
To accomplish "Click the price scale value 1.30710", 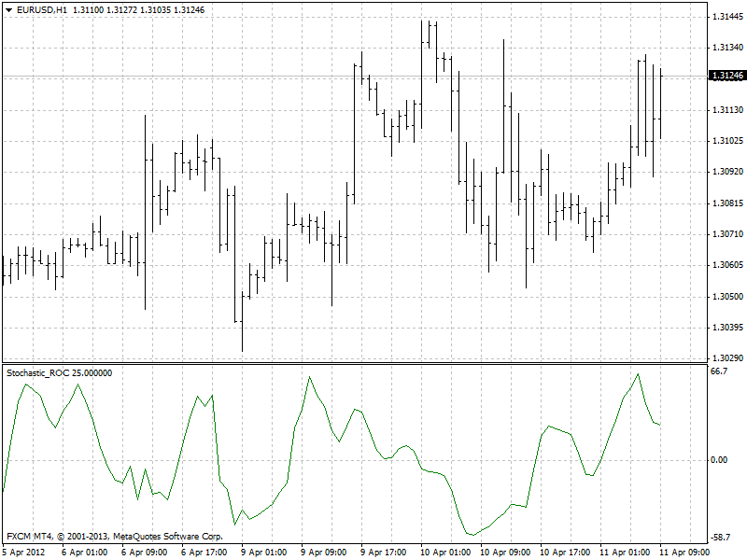I will [728, 234].
